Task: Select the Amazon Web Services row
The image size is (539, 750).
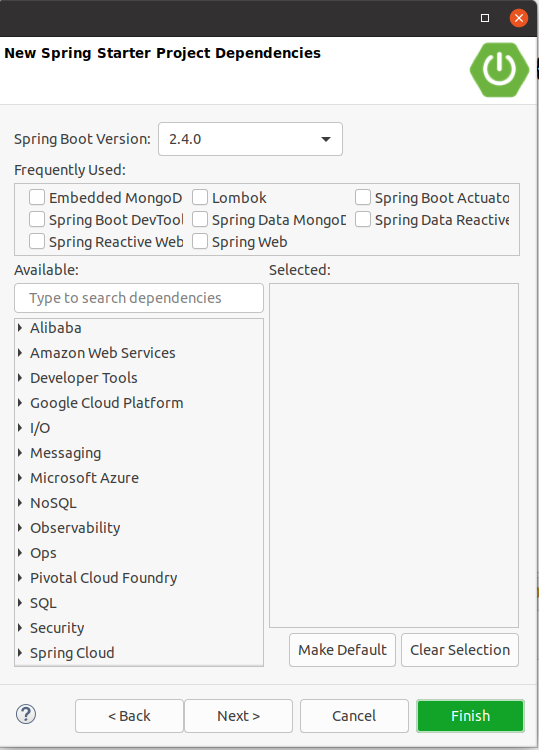Action: coord(103,353)
